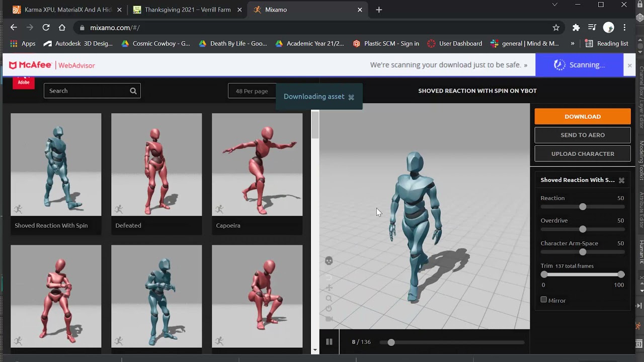The height and width of the screenshot is (362, 644).
Task: Reload the Mixamo page
Action: click(46, 28)
